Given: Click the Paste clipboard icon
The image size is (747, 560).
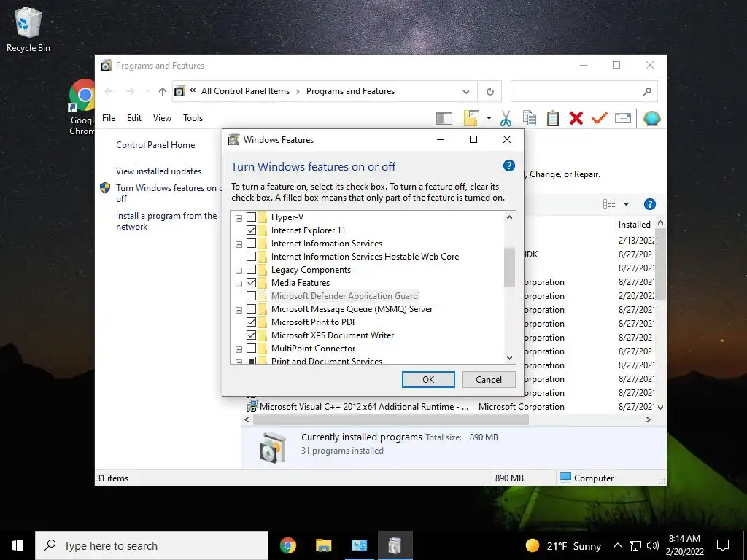Looking at the screenshot, I should tap(553, 118).
